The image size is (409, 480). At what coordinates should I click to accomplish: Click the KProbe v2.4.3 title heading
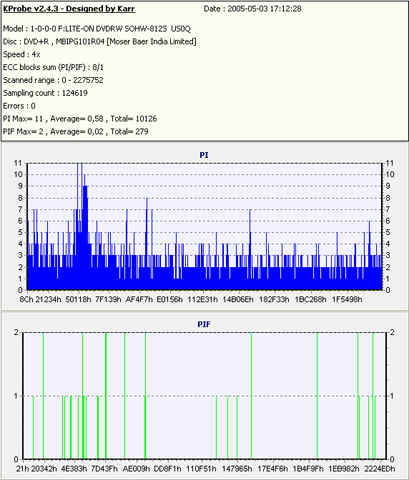pyautogui.click(x=69, y=9)
